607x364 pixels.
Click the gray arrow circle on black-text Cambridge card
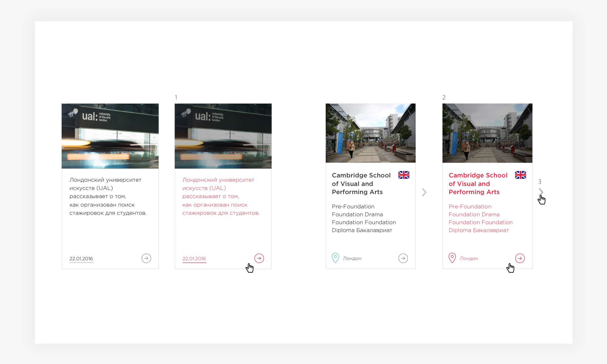coord(403,258)
